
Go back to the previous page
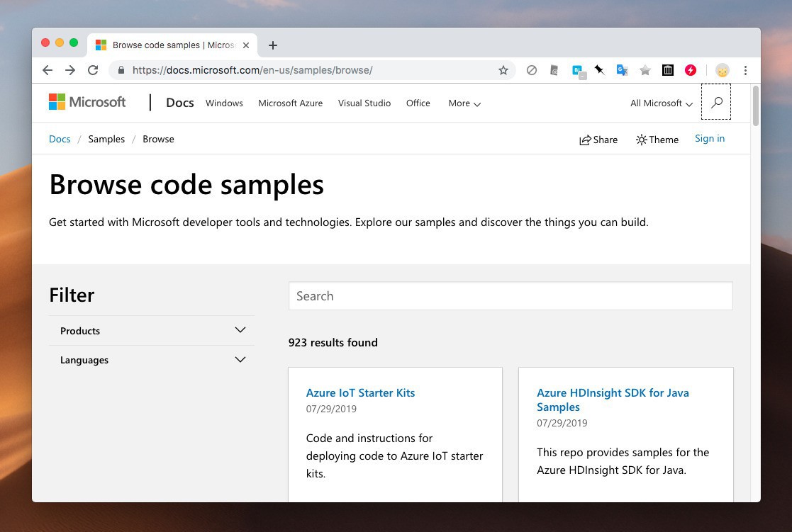pos(48,70)
